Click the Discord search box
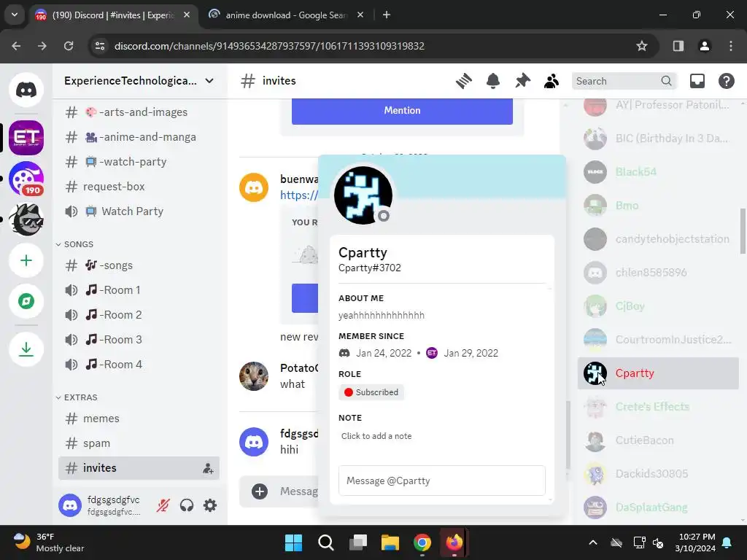 (624, 81)
